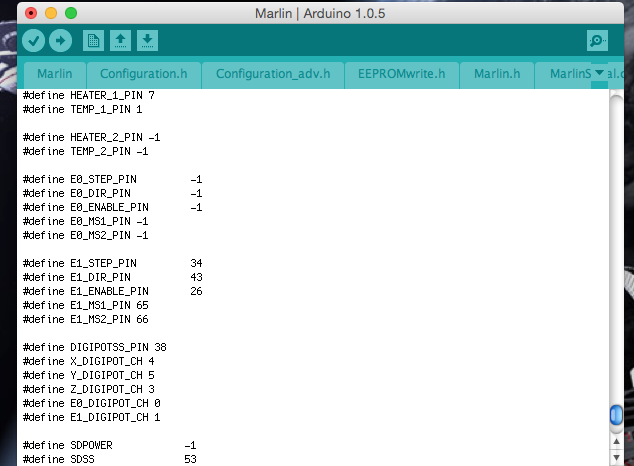
Task: Save the sketch with the down-arrow icon
Action: tap(147, 41)
